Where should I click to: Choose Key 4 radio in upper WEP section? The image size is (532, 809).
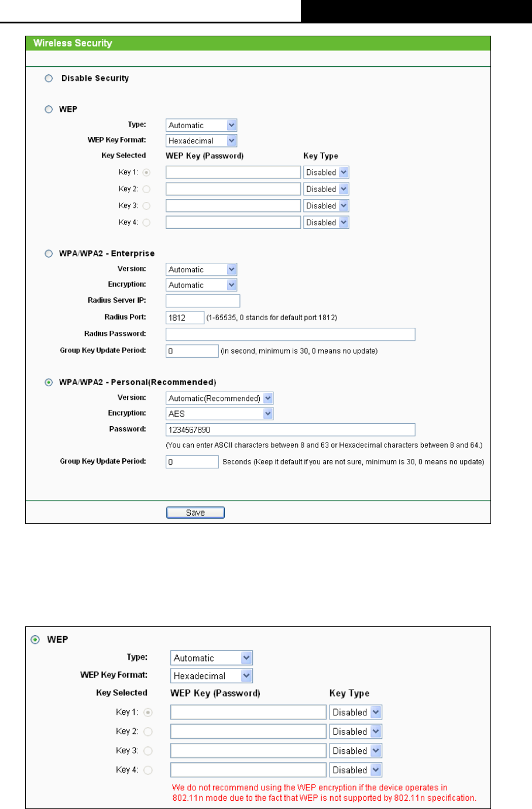coord(146,222)
